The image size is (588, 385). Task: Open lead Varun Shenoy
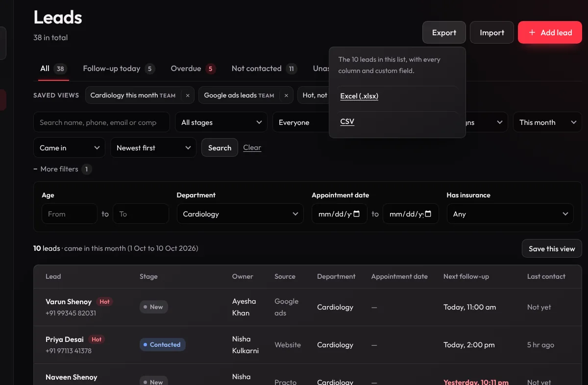pos(69,302)
